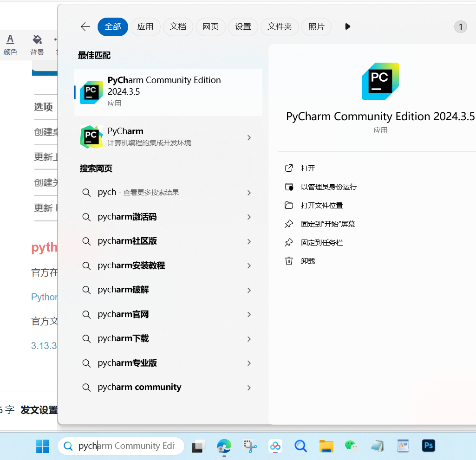Select the PyCharm 计算机编程的集成开发环境 result
This screenshot has height=460, width=476.
pyautogui.click(x=168, y=137)
